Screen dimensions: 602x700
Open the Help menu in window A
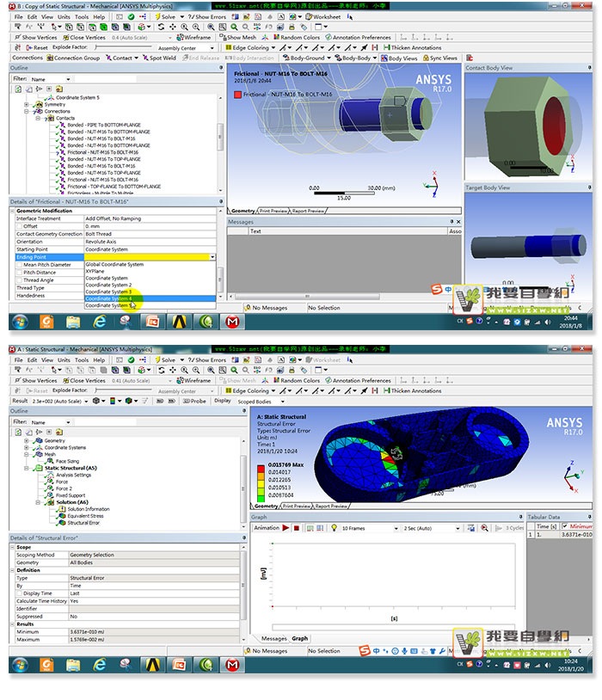coord(99,359)
